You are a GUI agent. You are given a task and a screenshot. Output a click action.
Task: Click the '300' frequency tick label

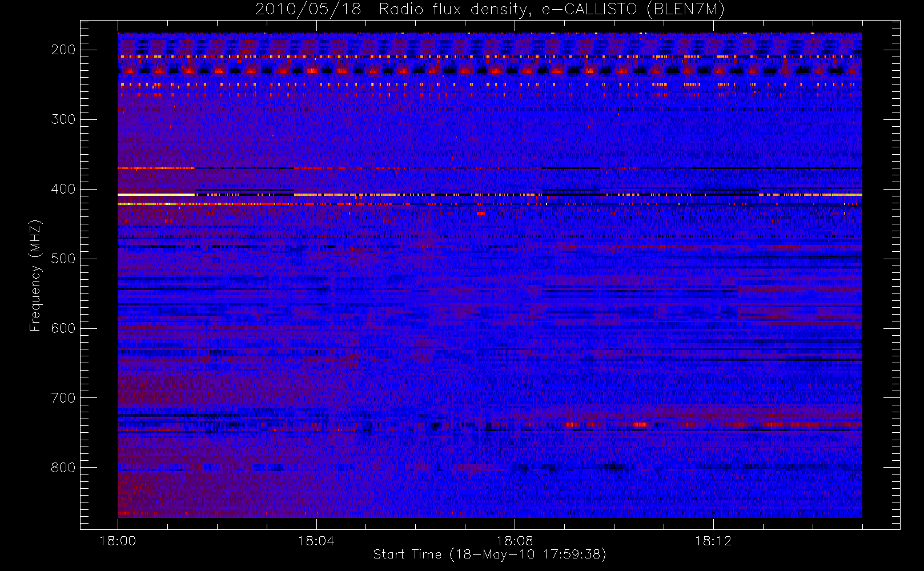coord(63,119)
